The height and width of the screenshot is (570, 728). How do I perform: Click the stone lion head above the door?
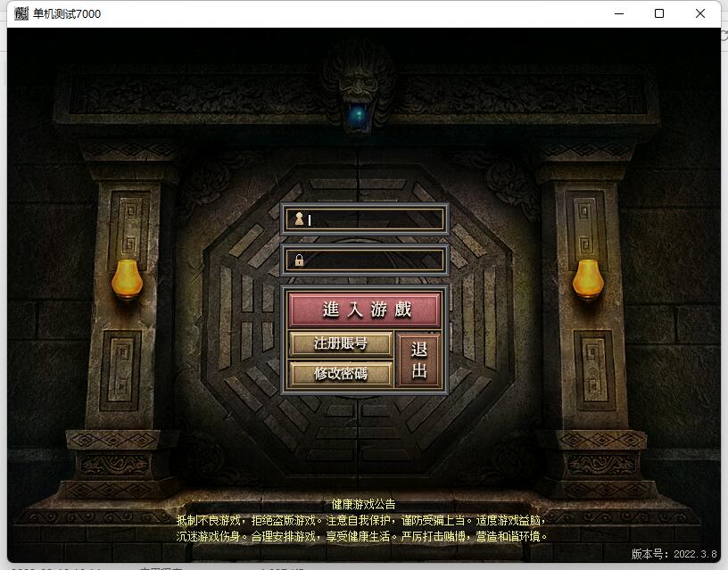tap(359, 76)
